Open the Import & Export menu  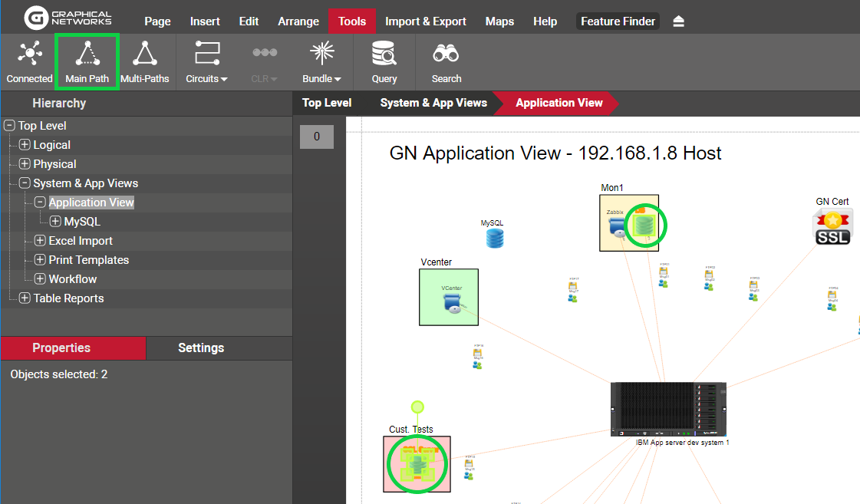[x=425, y=21]
